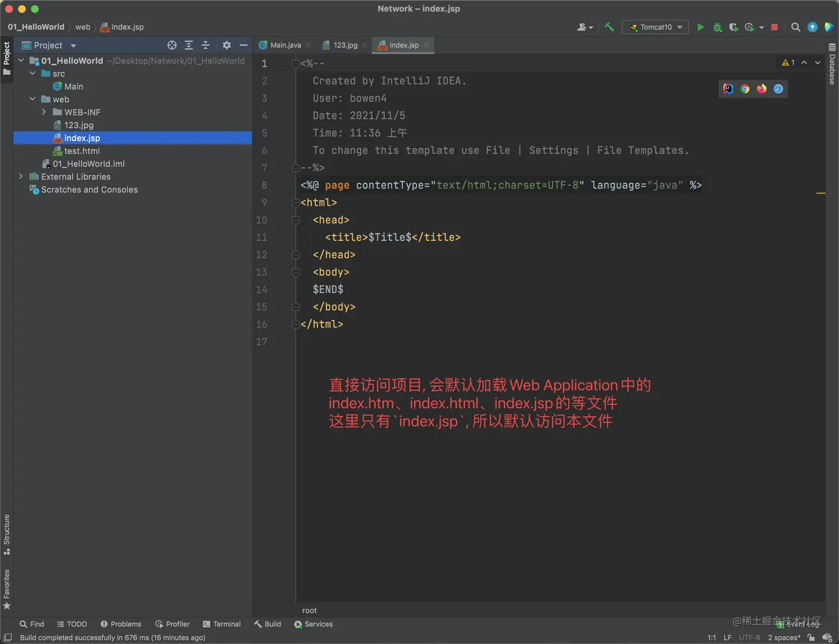Open page in Firefox browser icon
Image resolution: width=839 pixels, height=644 pixels.
click(761, 89)
